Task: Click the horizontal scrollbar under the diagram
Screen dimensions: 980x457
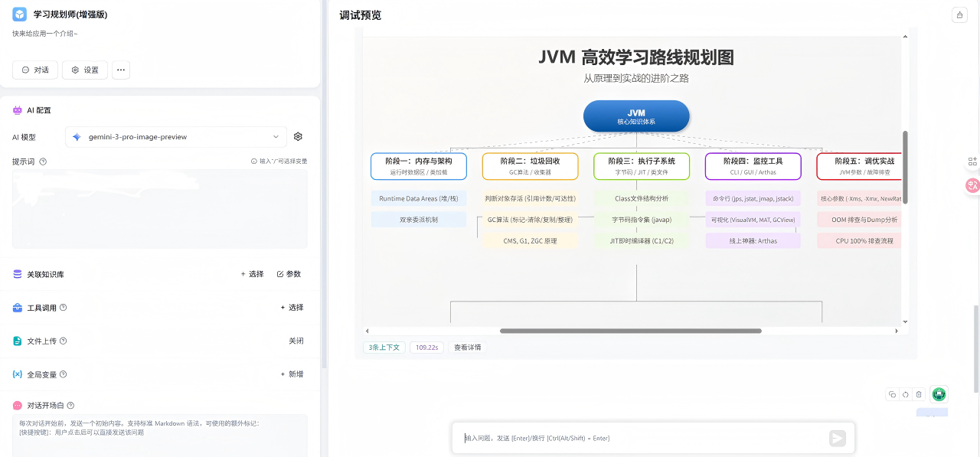Action: pyautogui.click(x=630, y=331)
